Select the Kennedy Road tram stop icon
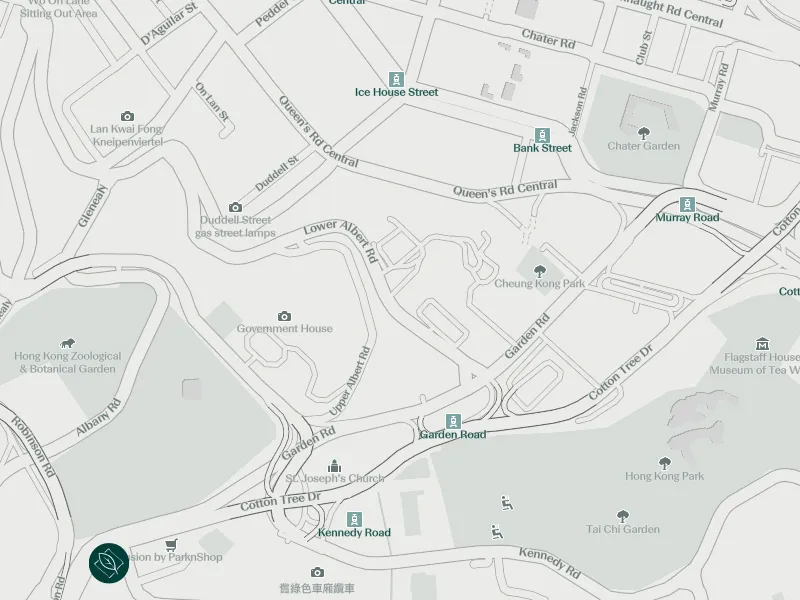 point(354,520)
